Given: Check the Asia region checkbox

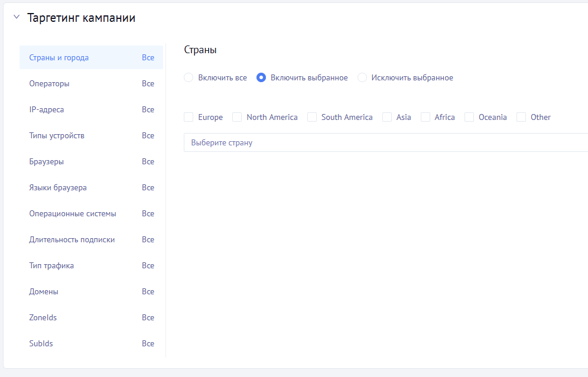Looking at the screenshot, I should tap(387, 117).
